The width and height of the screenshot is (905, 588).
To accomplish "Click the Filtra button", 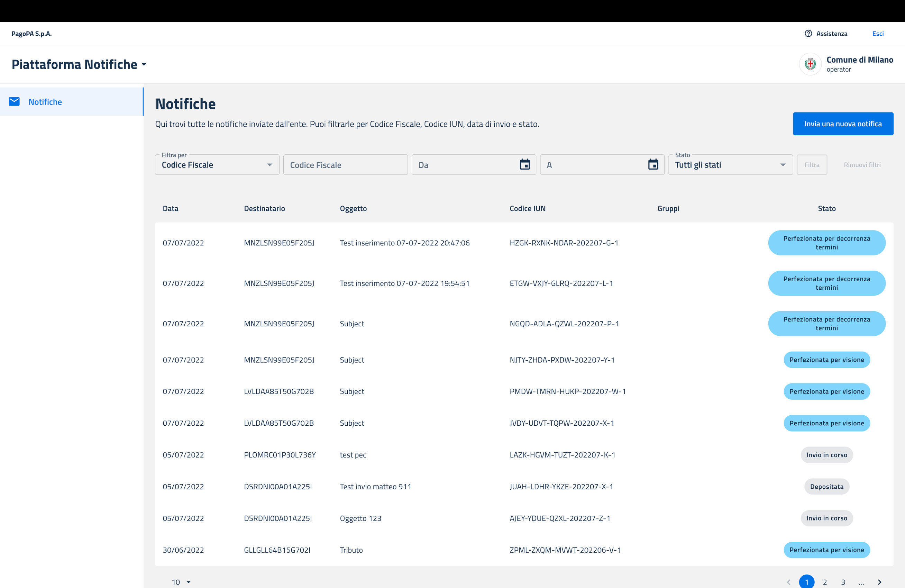I will tap(812, 165).
